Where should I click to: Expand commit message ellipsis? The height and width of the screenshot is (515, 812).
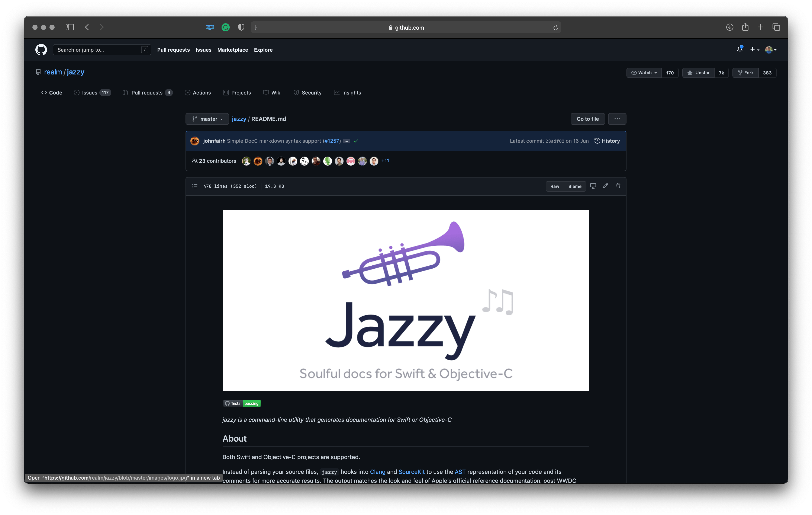pos(346,141)
